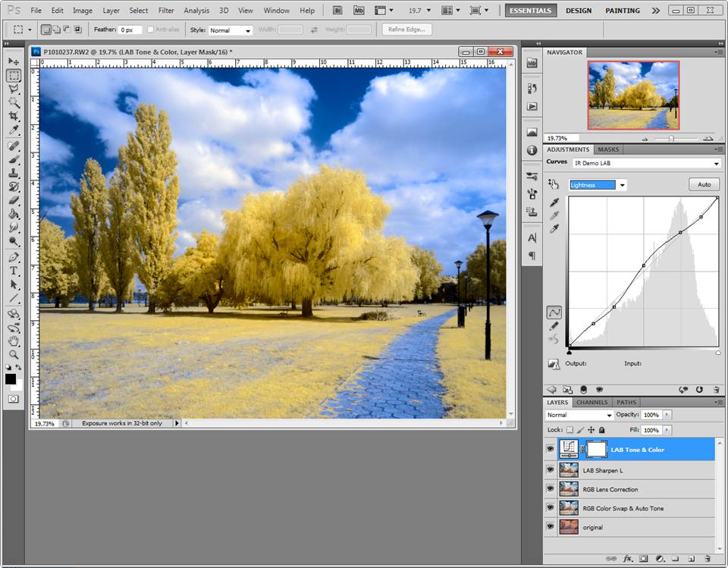The width and height of the screenshot is (728, 568).
Task: Select the Crop tool
Action: (x=14, y=116)
